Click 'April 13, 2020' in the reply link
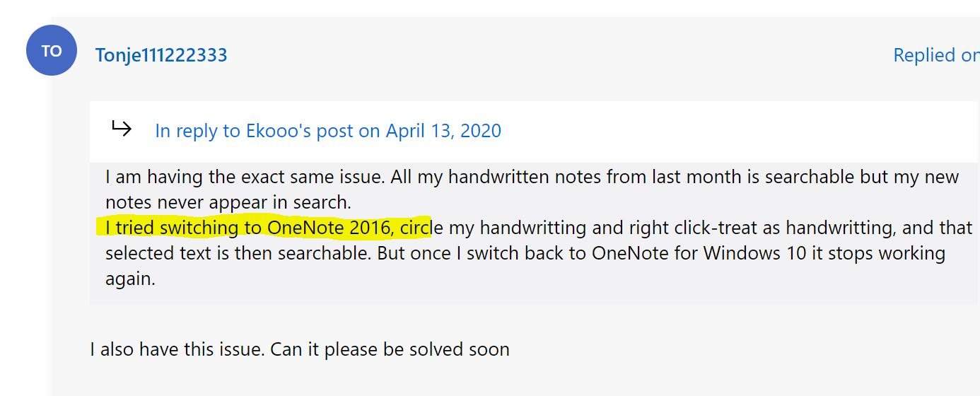The image size is (980, 396). 443,131
